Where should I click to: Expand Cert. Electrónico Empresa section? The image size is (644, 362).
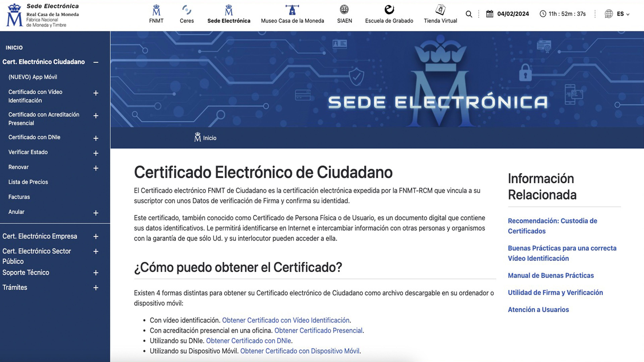click(96, 236)
